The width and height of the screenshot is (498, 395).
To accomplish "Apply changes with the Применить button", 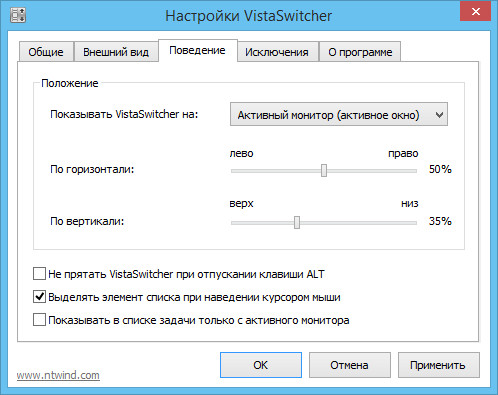I will tap(439, 365).
